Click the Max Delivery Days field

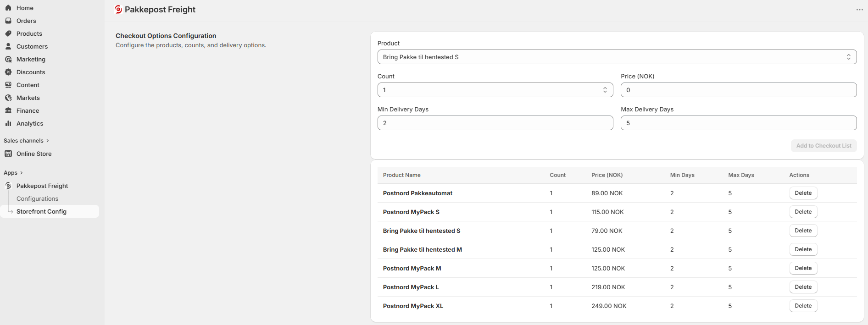click(x=739, y=123)
